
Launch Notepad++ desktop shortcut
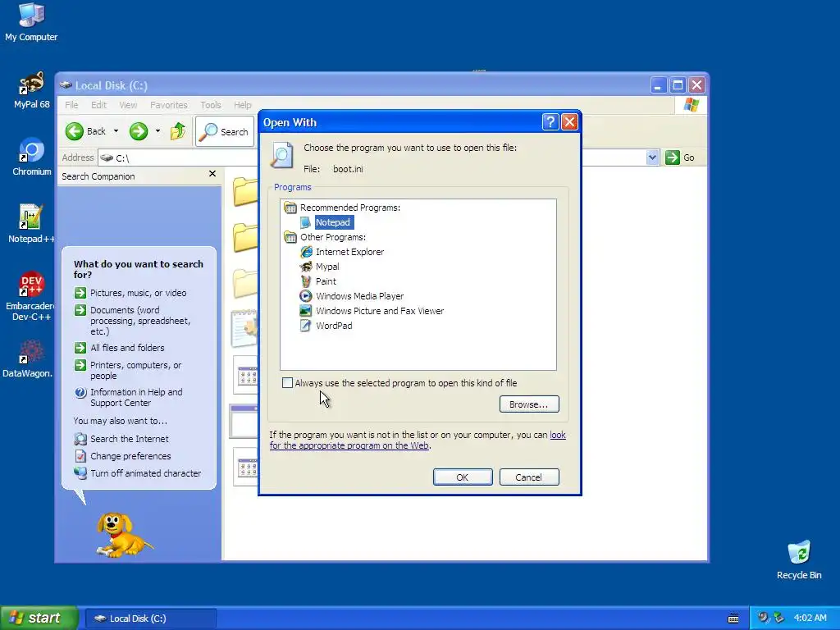tap(30, 224)
